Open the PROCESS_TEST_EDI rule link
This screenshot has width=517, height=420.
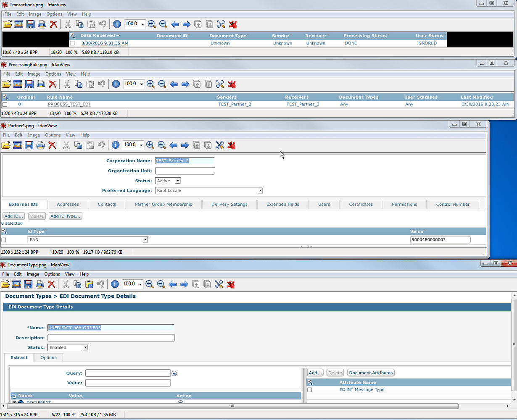pyautogui.click(x=69, y=105)
